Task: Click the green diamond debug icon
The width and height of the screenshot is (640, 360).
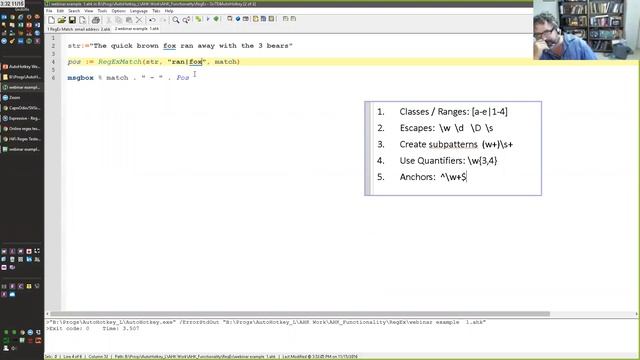Action: pos(216,19)
